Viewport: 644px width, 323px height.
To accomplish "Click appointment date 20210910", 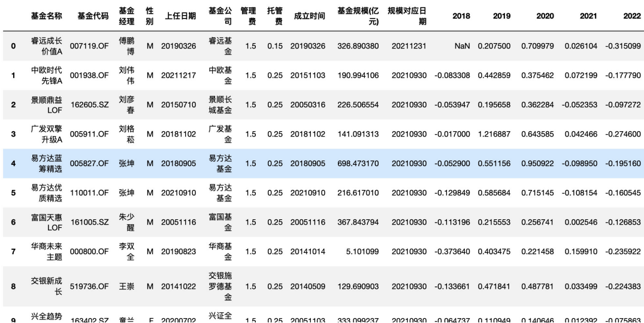I will [x=179, y=193].
